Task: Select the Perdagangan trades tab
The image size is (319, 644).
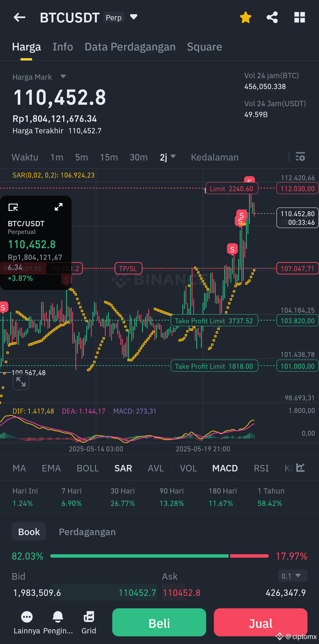Action: [87, 532]
